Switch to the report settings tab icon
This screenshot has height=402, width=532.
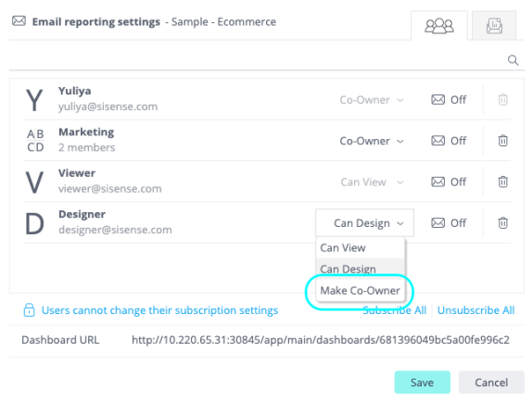coord(494,26)
